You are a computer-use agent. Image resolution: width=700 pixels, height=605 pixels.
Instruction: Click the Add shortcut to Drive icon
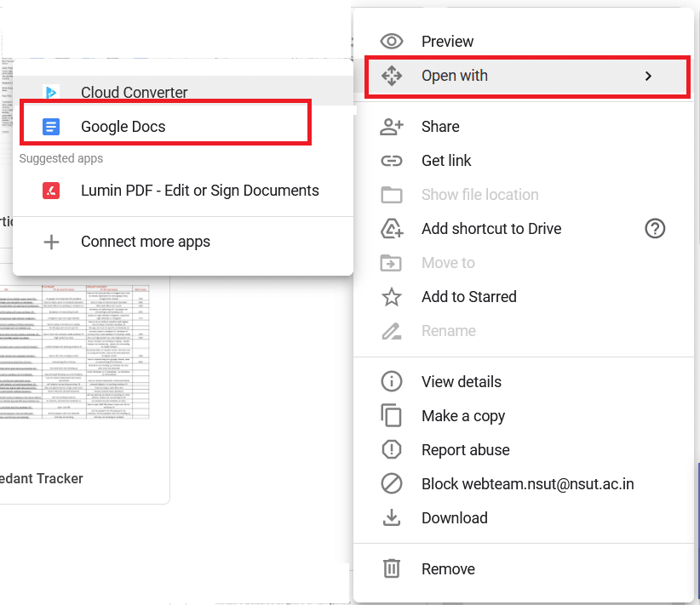click(x=392, y=228)
